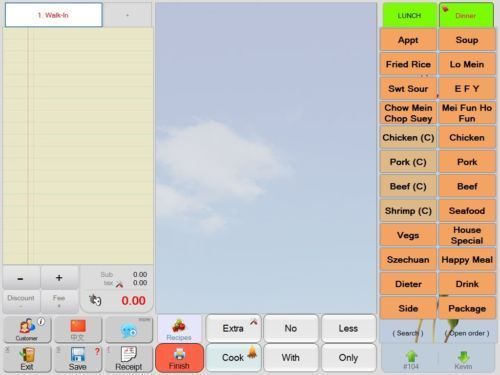Apply a Discount
500x375 pixels.
tap(21, 301)
